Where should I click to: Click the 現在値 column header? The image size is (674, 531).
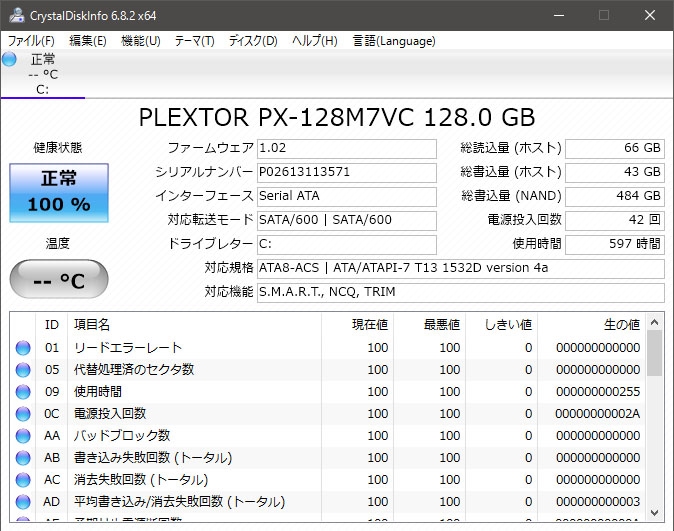point(357,325)
